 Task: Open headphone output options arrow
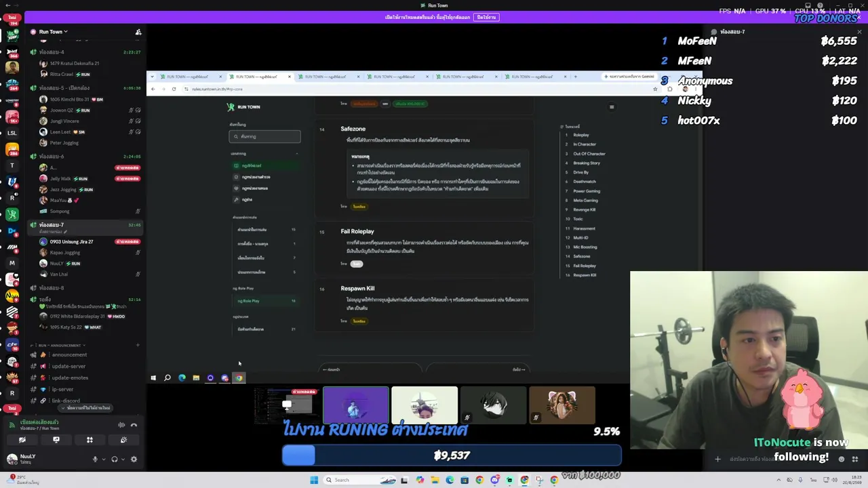(x=123, y=460)
